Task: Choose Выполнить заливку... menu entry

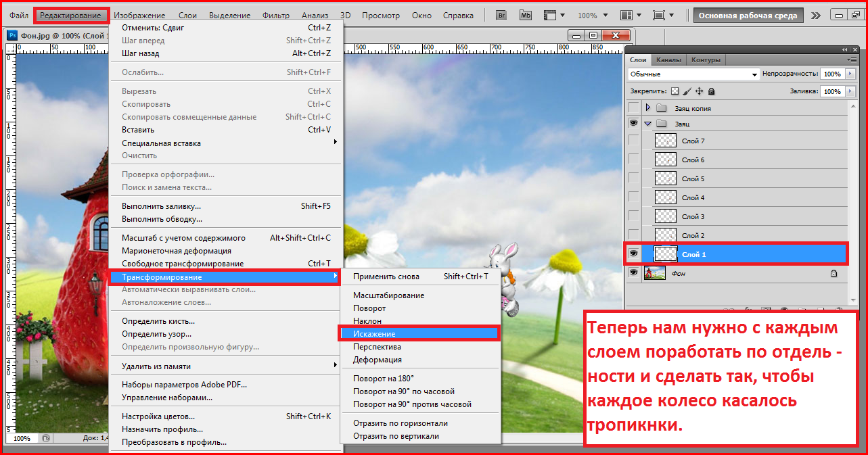Action: pos(227,206)
